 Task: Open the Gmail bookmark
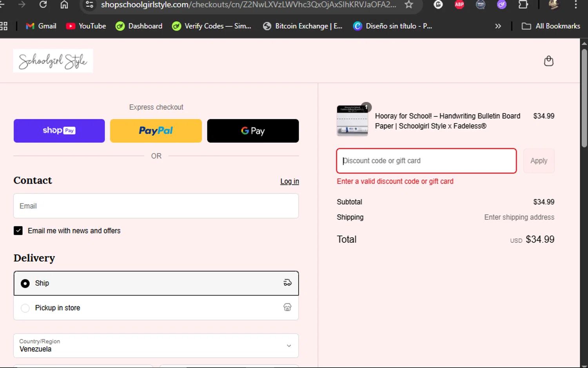(x=41, y=26)
